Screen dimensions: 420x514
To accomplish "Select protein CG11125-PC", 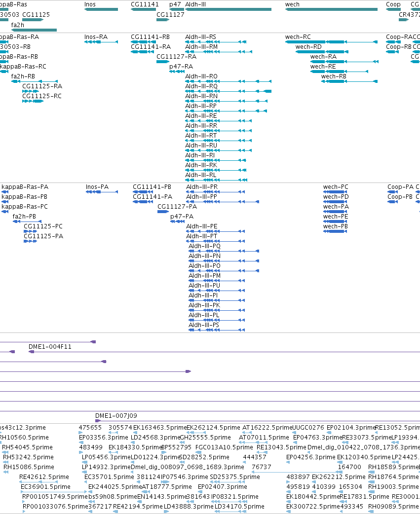I will [x=31, y=231].
